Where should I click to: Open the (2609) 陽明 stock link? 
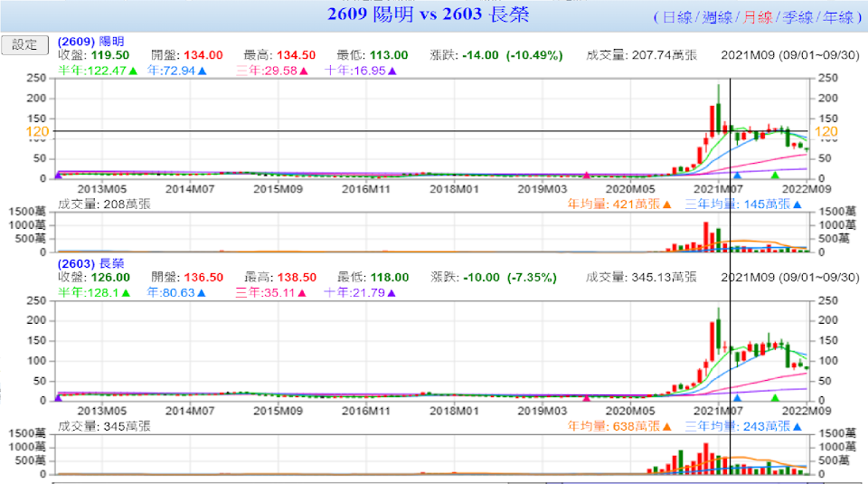pyautogui.click(x=90, y=42)
